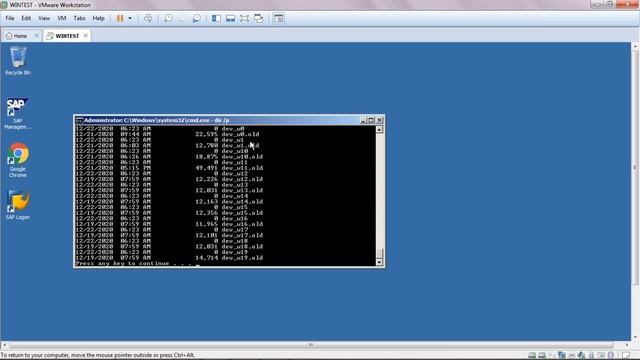This screenshot has width=640, height=360.
Task: Select the SAP Management Console desktop icon
Action: [x=17, y=113]
